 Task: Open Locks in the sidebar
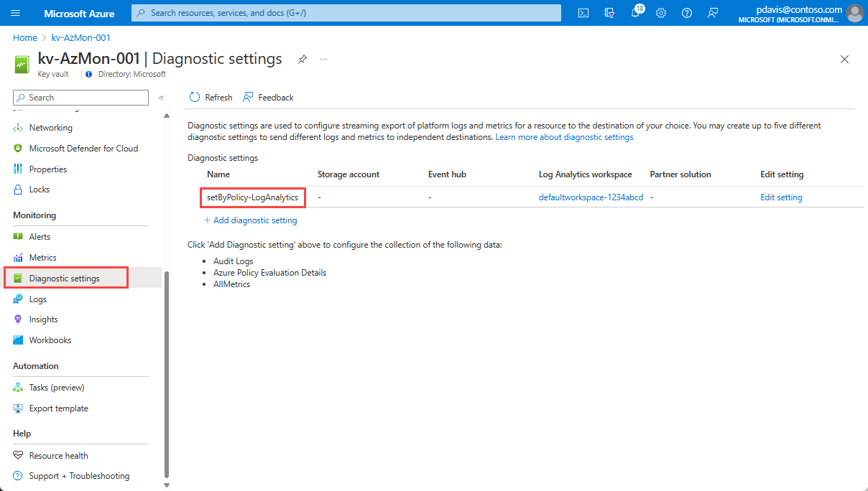(x=40, y=190)
